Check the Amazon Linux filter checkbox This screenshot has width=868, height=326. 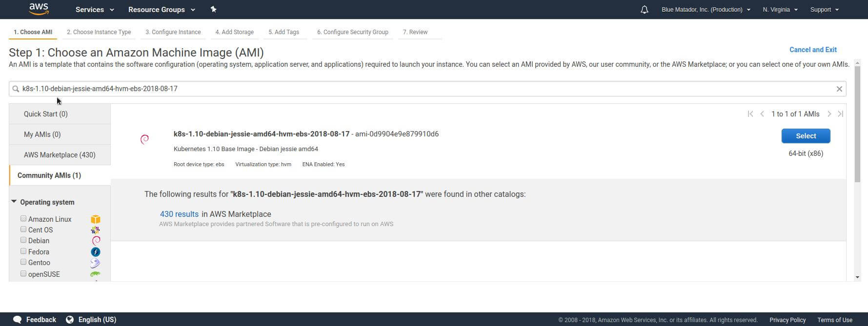[23, 219]
